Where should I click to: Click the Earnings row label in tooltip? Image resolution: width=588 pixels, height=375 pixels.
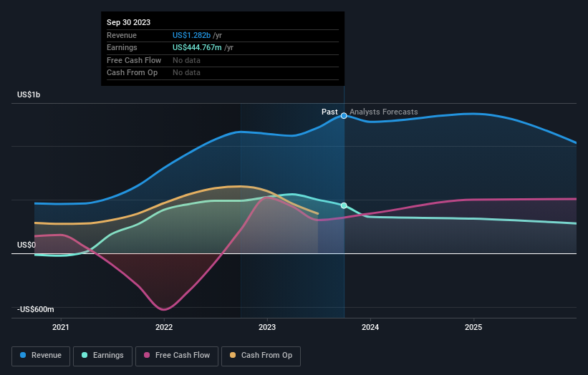point(122,47)
